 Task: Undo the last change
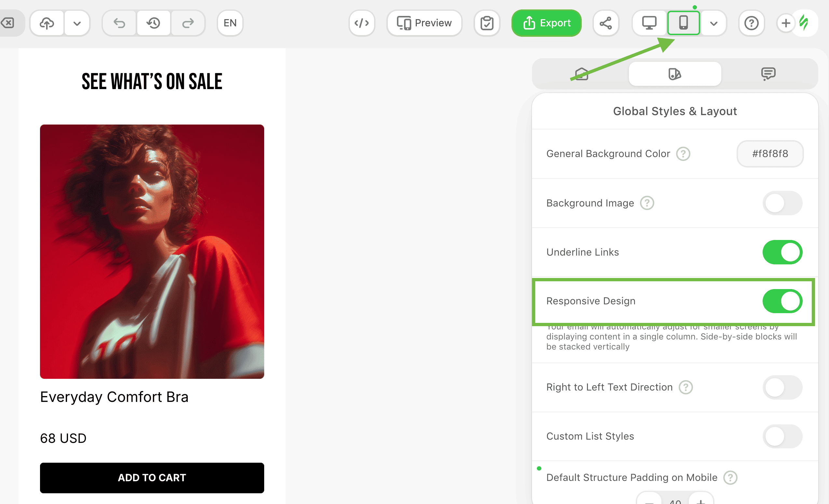coord(119,23)
